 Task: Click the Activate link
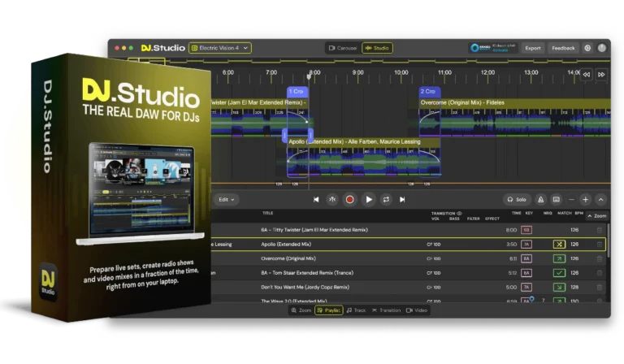pos(500,50)
